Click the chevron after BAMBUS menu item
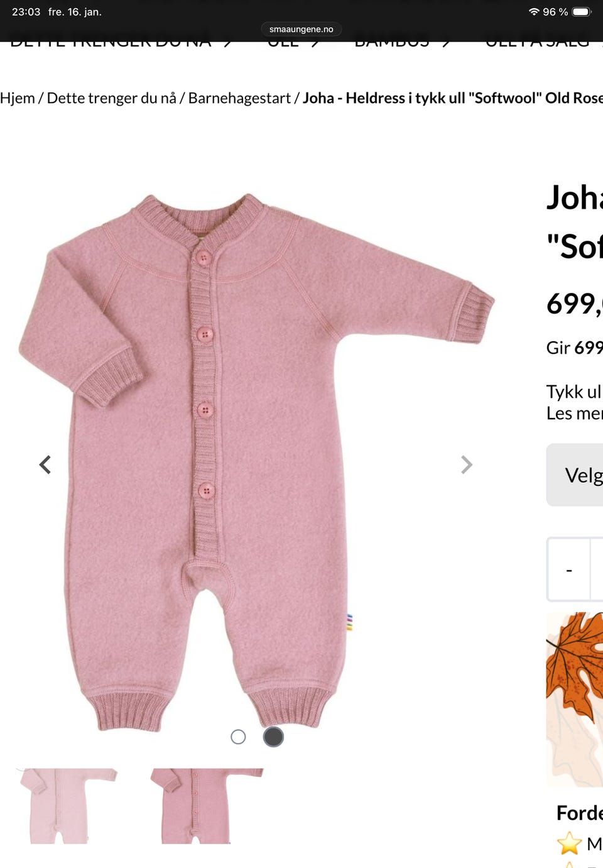This screenshot has height=868, width=603. coord(446,43)
